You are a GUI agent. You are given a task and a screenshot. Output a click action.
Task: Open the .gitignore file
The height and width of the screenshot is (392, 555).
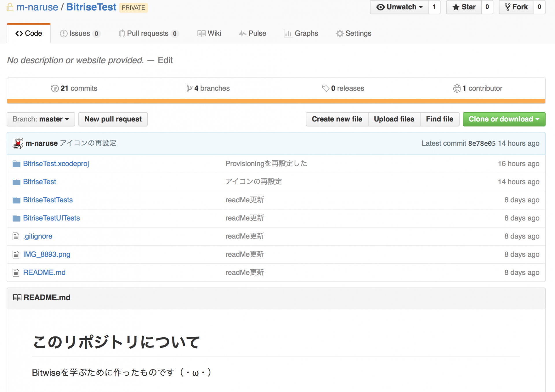[38, 236]
